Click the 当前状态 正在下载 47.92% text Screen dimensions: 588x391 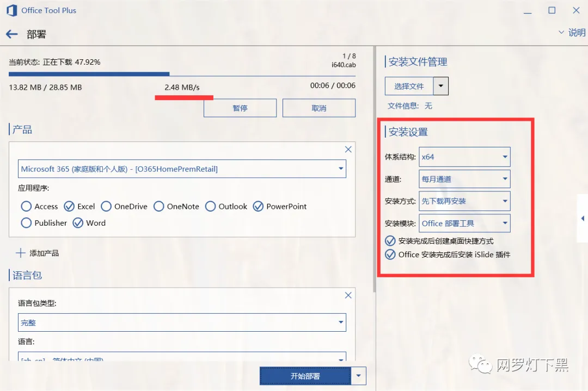(55, 62)
